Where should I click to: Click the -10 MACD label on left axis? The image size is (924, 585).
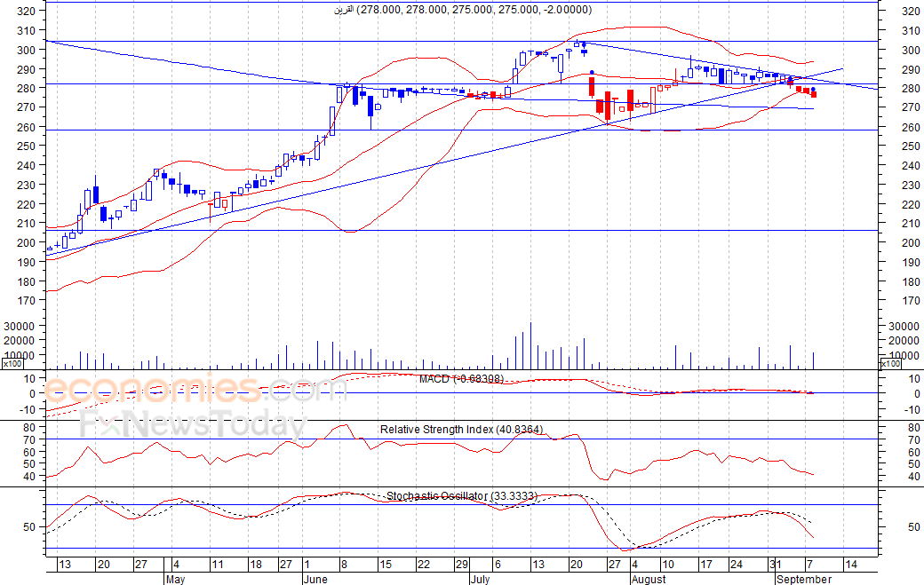click(x=29, y=409)
